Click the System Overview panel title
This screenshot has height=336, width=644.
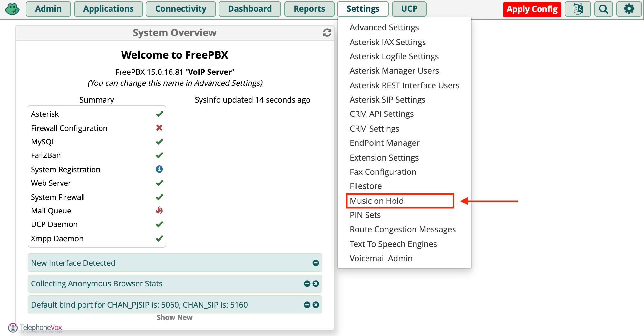click(x=174, y=33)
